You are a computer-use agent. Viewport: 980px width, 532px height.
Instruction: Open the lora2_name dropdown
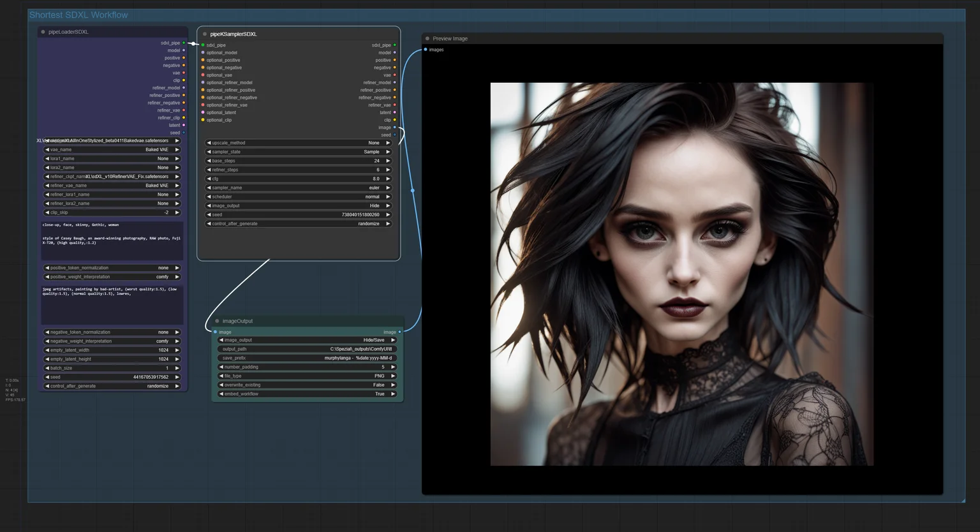[x=112, y=167]
